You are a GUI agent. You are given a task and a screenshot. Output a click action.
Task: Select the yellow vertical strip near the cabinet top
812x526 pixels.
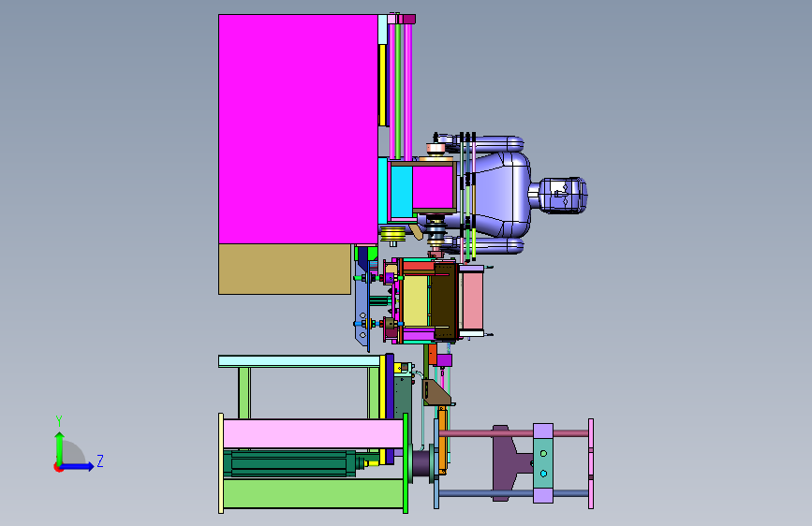[382, 85]
